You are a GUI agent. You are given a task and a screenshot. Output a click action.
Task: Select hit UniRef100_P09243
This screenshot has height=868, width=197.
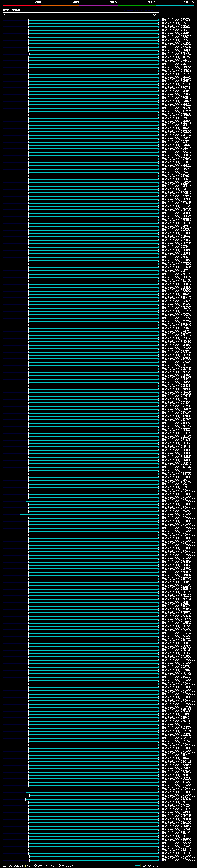tap(177, 484)
